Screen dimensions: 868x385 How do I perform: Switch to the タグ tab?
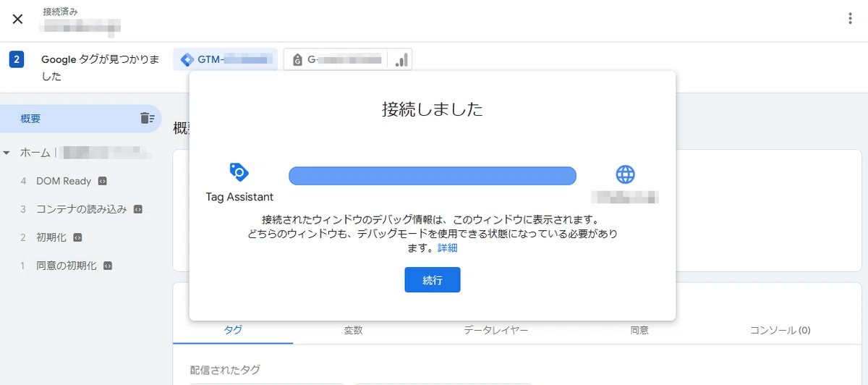pyautogui.click(x=233, y=330)
